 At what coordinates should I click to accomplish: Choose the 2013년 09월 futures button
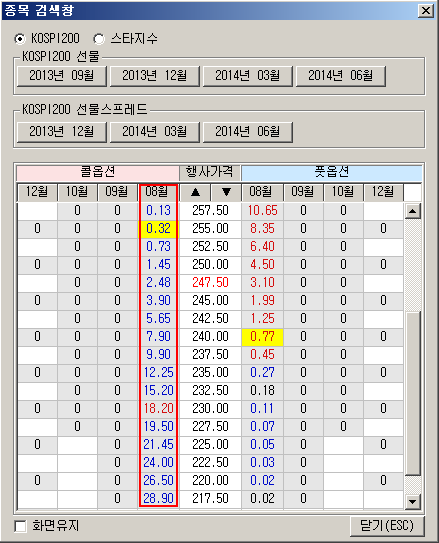(62, 76)
